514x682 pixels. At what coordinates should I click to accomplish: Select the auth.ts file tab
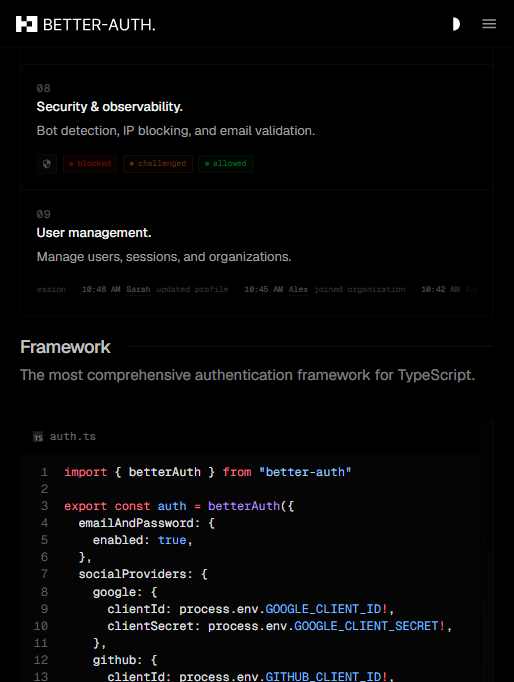click(64, 437)
